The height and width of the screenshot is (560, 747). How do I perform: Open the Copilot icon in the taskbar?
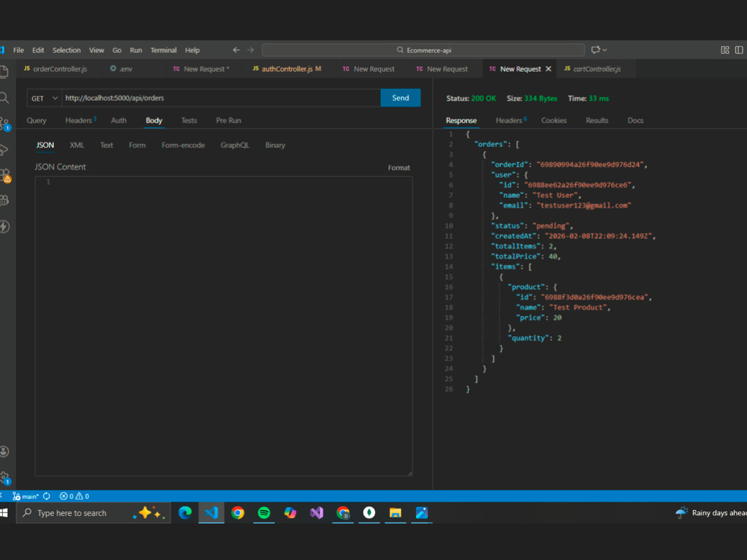coord(290,513)
